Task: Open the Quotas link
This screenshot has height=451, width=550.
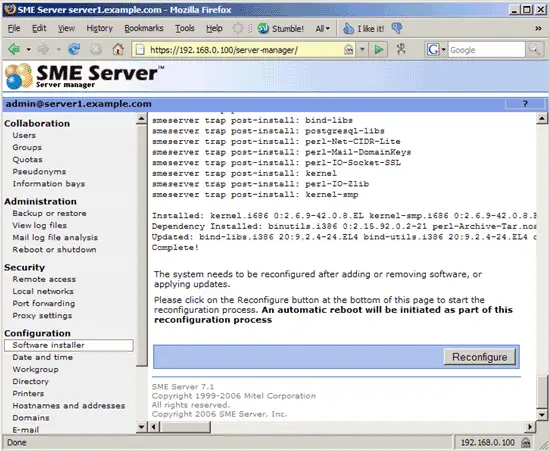Action: pos(27,160)
